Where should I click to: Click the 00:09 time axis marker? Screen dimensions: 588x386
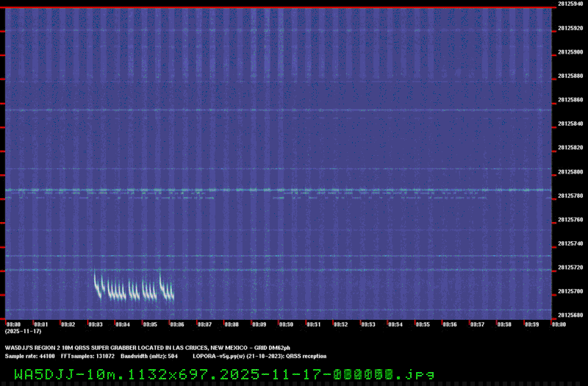pyautogui.click(x=259, y=324)
